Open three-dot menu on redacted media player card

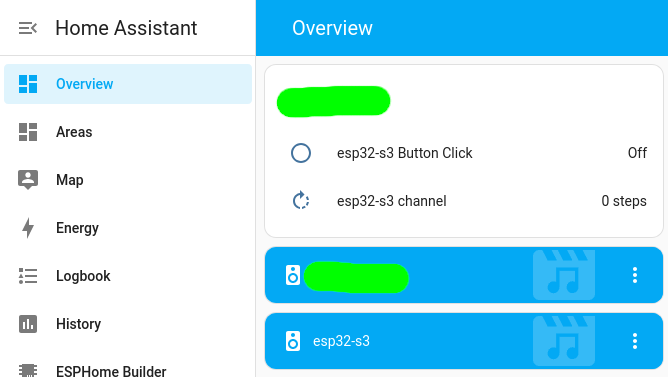click(x=635, y=275)
